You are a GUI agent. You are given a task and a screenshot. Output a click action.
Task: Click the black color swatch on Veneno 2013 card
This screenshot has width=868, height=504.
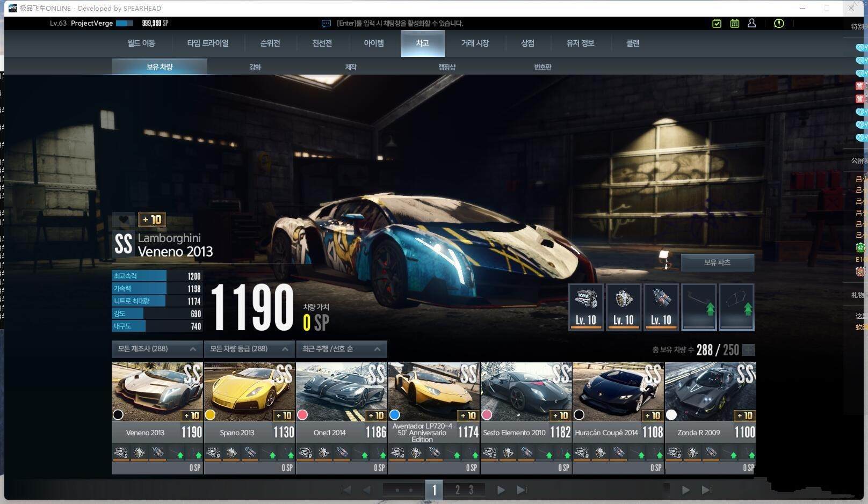[118, 414]
